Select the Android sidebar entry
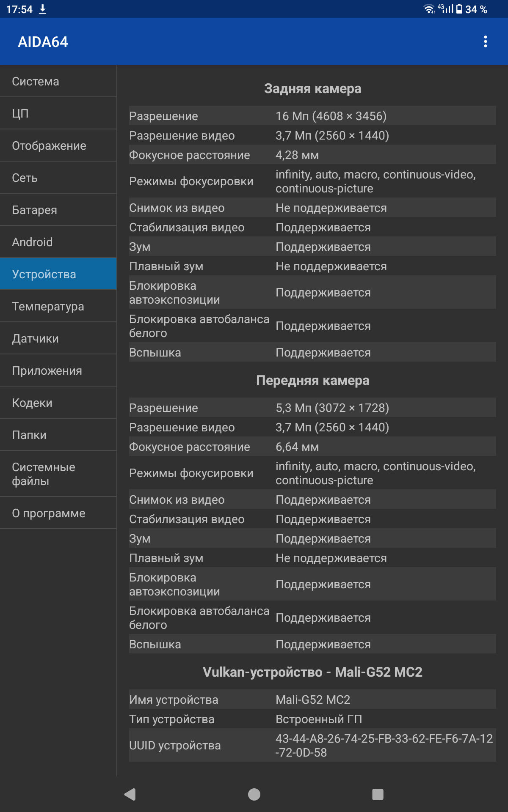The image size is (508, 812). 58,242
